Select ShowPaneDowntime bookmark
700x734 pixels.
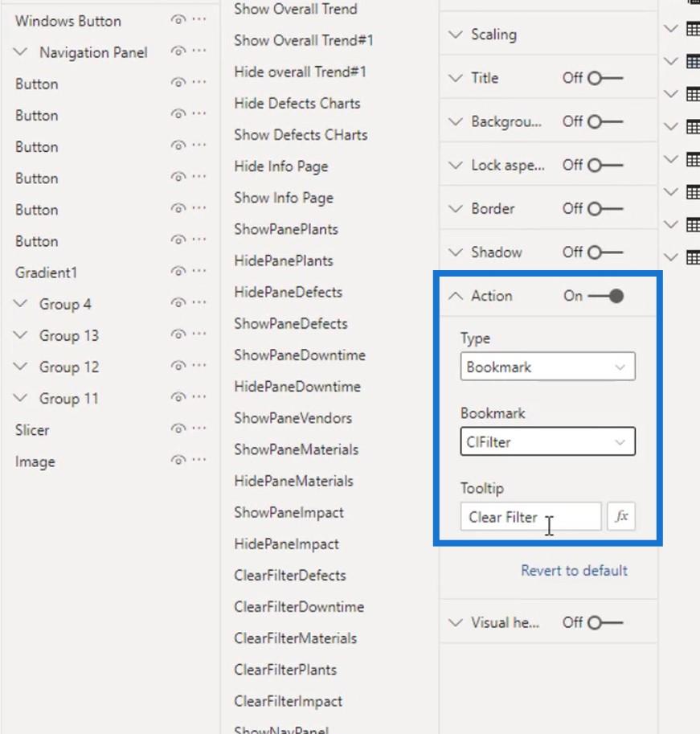pyautogui.click(x=300, y=355)
